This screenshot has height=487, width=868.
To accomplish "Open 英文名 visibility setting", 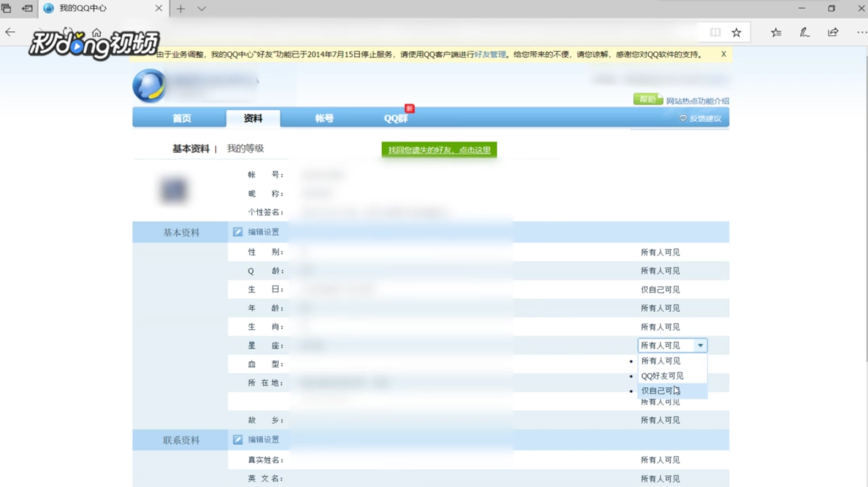I will pos(660,479).
